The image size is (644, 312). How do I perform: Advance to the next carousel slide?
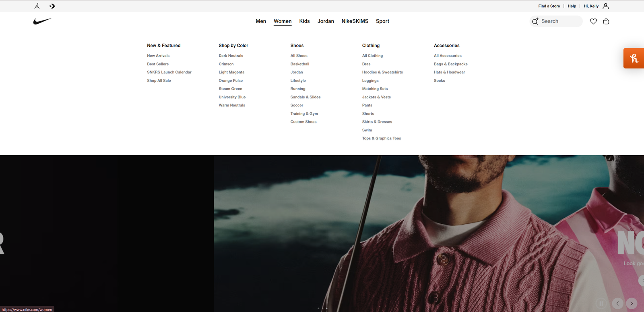click(x=632, y=304)
